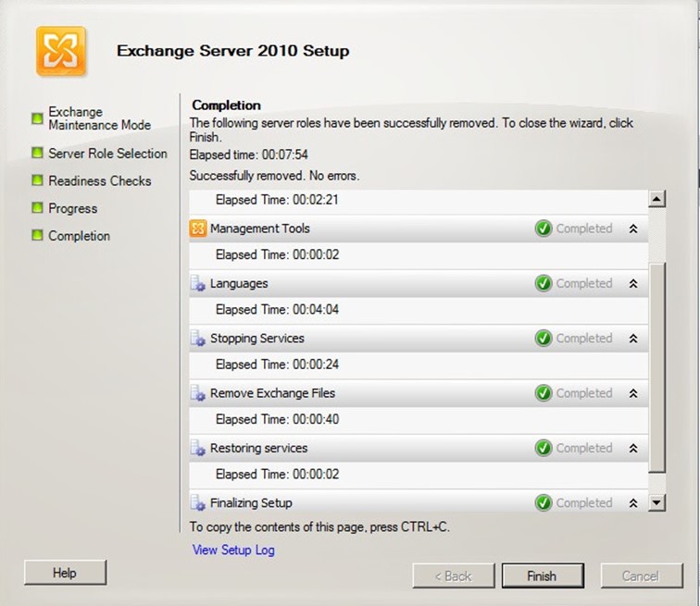Collapse the Languages section chevron
Image resolution: width=700 pixels, height=606 pixels.
coord(633,284)
